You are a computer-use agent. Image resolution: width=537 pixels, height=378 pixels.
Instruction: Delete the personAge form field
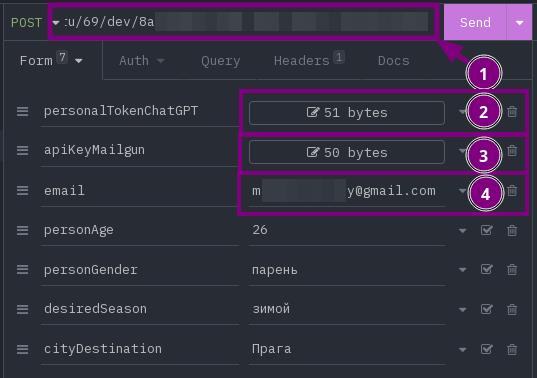pos(512,230)
